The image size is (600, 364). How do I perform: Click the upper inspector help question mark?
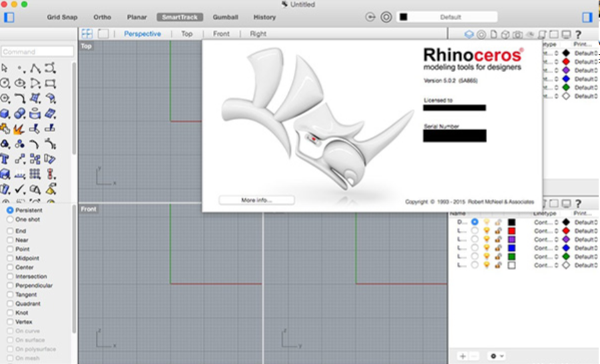(578, 35)
